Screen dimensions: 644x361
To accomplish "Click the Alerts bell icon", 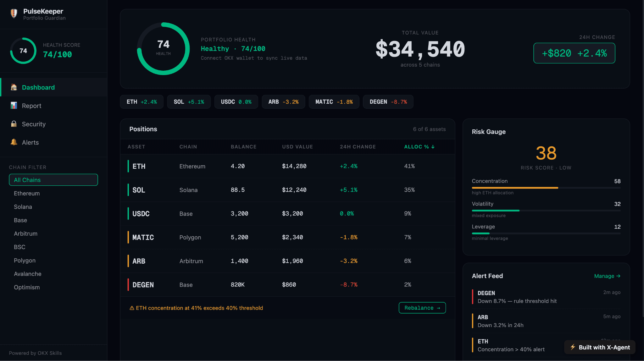I will tap(14, 142).
